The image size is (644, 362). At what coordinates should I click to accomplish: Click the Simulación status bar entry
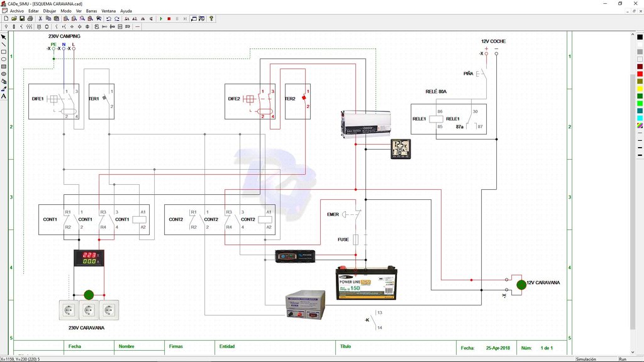pos(586,359)
